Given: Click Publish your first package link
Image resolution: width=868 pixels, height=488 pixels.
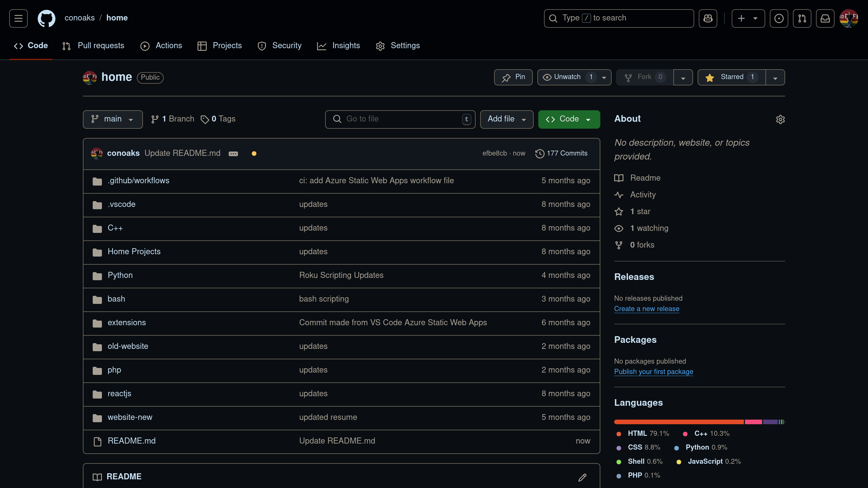Looking at the screenshot, I should click(653, 372).
